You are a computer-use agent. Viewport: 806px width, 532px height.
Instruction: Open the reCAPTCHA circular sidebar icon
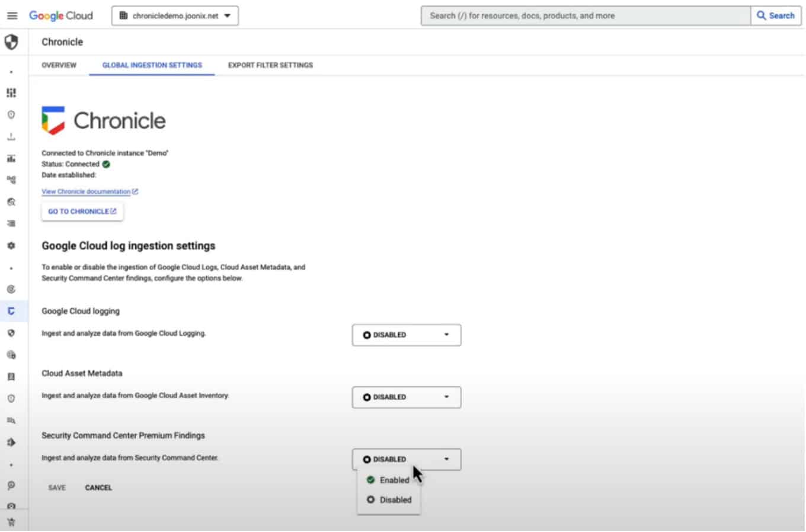tap(11, 289)
